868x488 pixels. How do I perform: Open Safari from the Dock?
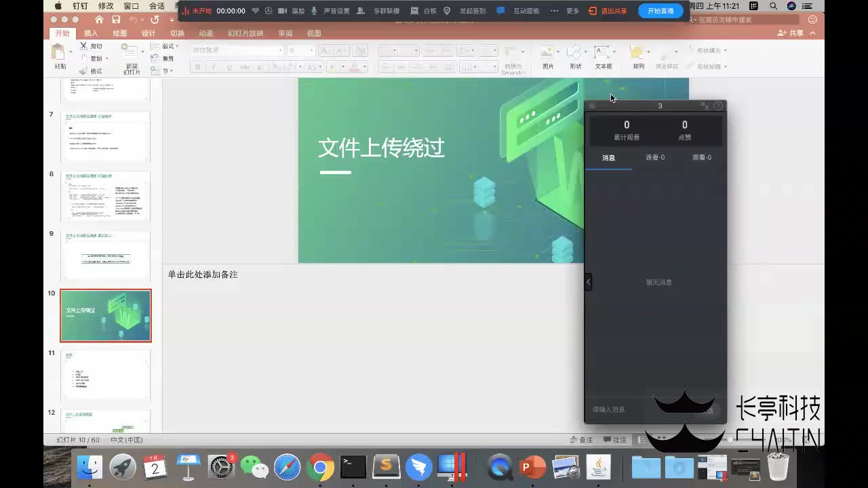pos(287,467)
